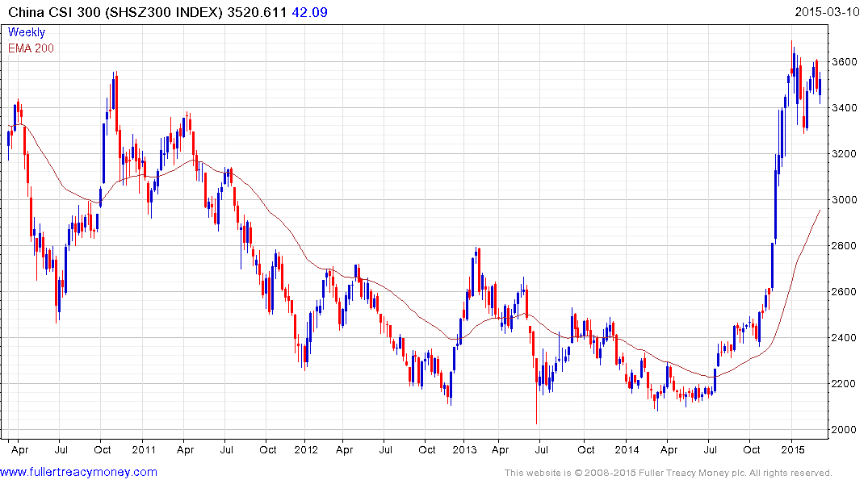The height and width of the screenshot is (484, 868).
Task: Open the www.fullertreacymoney.com link
Action: tap(78, 472)
